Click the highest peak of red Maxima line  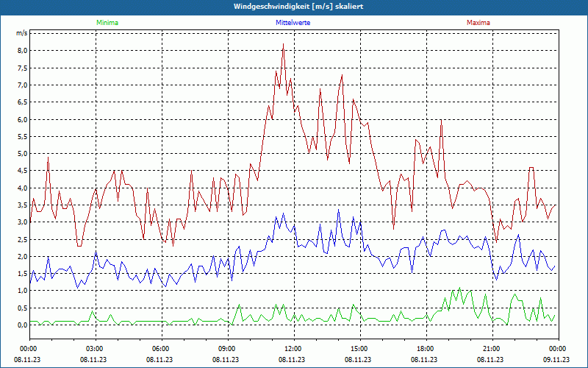click(x=283, y=44)
